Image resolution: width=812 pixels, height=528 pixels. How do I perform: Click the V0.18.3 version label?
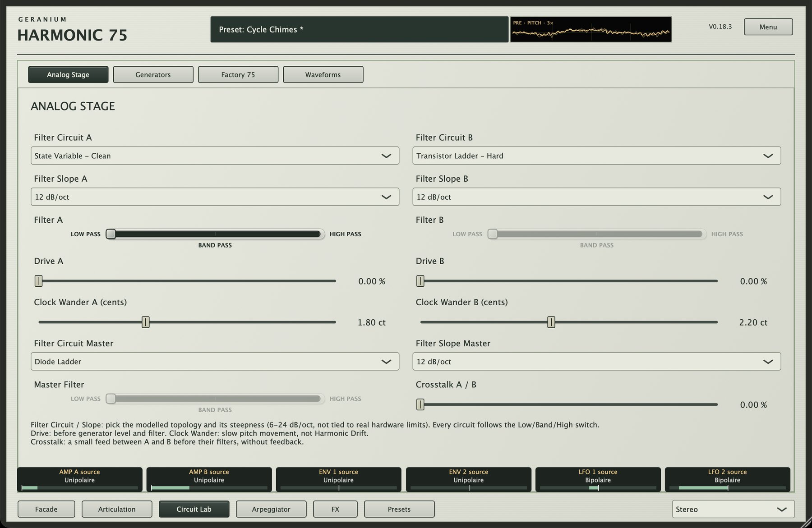coord(720,27)
